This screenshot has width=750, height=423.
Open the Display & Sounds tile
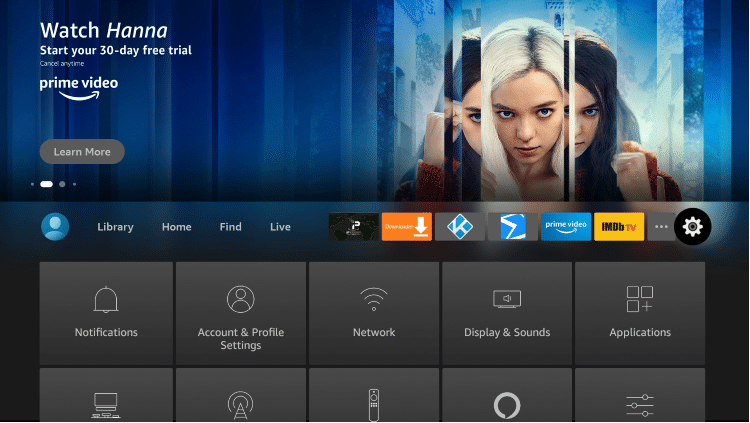[507, 313]
